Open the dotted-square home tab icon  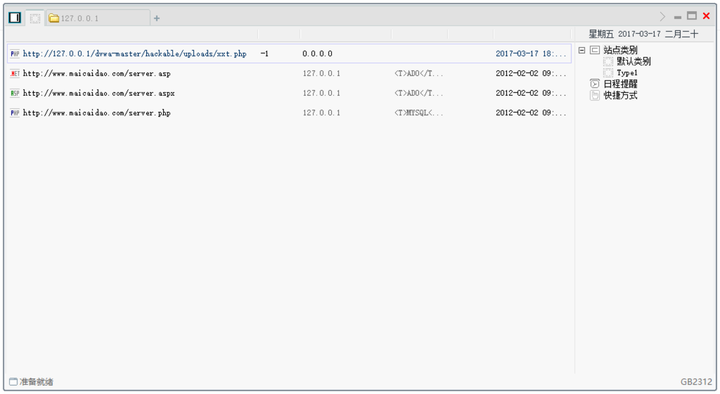[x=35, y=18]
